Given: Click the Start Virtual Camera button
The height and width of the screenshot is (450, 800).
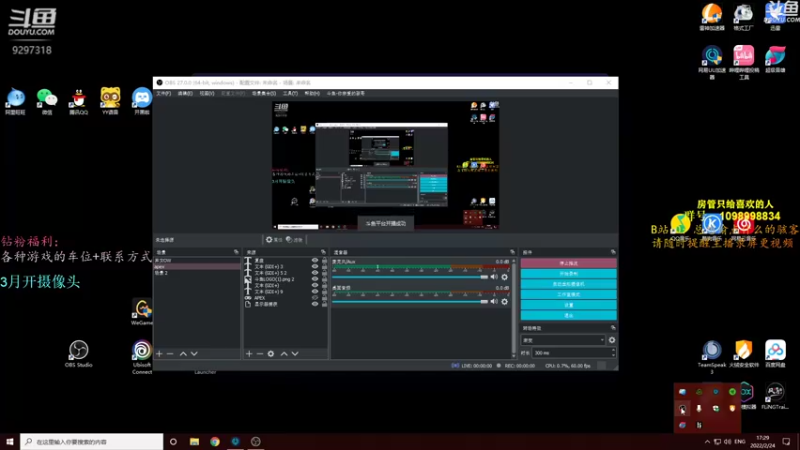Looking at the screenshot, I should coord(568,284).
